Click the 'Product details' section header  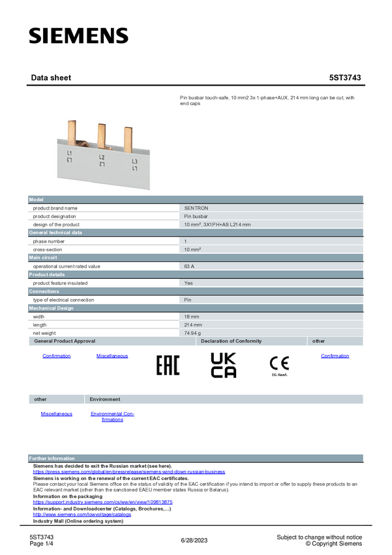pos(196,275)
